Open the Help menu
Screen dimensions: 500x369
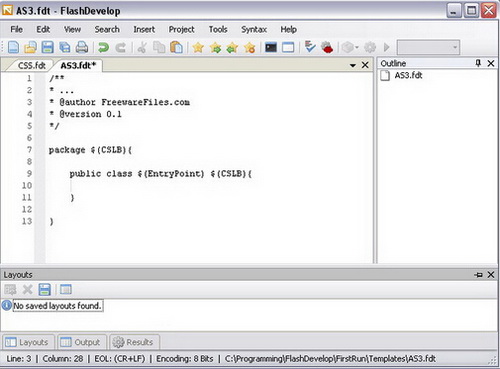pyautogui.click(x=288, y=29)
